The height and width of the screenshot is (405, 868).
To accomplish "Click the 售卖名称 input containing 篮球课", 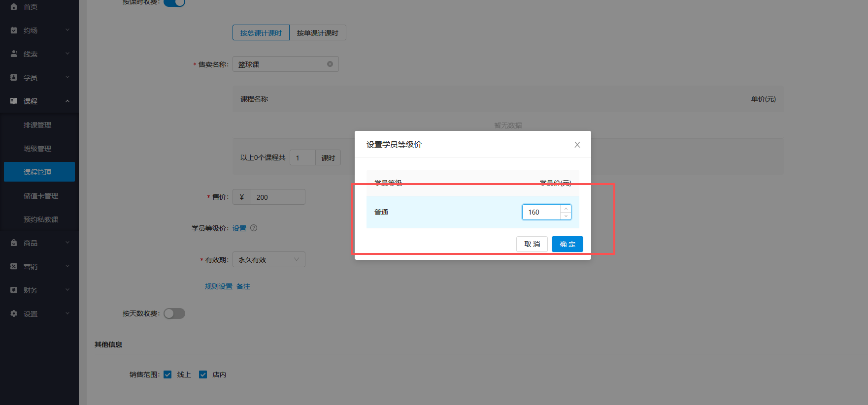I will [x=286, y=64].
